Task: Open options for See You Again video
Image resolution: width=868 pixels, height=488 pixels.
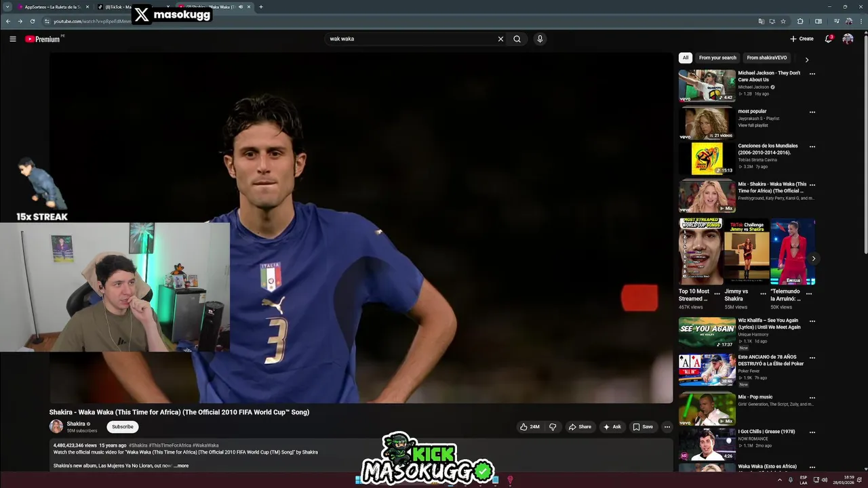Action: (812, 321)
